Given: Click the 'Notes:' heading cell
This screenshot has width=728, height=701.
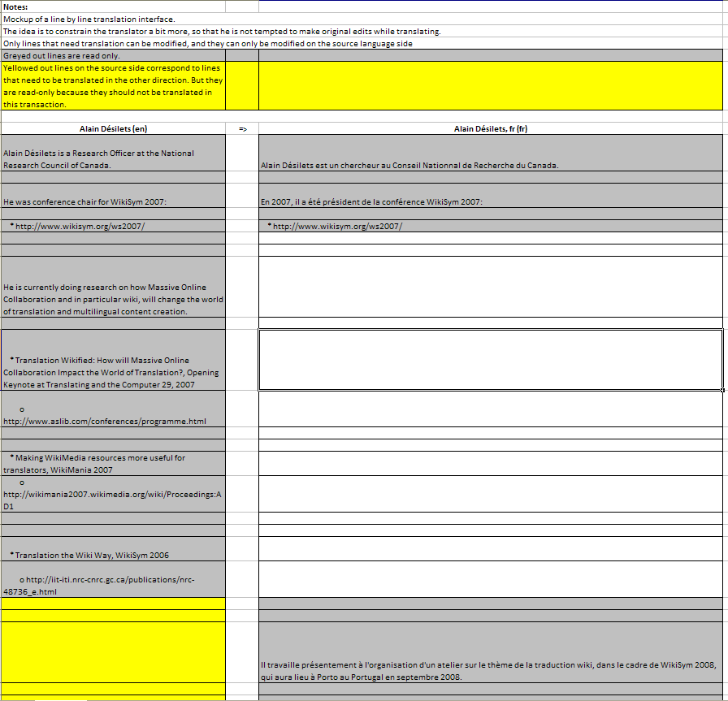Looking at the screenshot, I should point(113,7).
